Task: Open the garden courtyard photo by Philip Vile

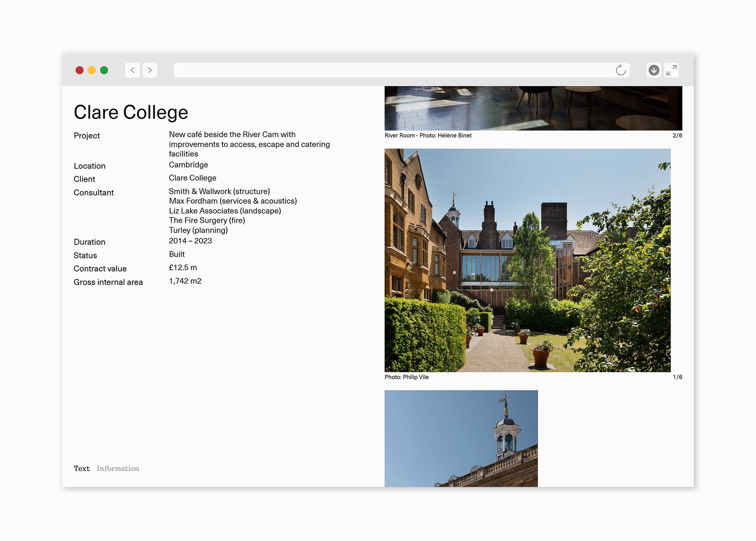Action: point(528,260)
